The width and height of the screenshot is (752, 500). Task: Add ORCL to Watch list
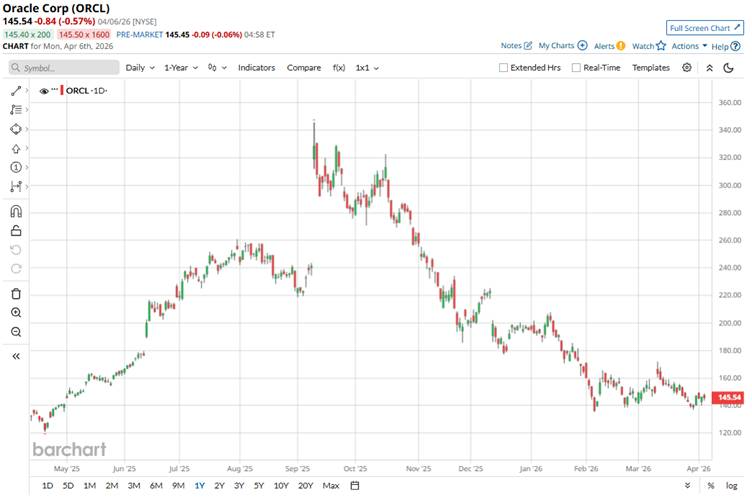[648, 46]
